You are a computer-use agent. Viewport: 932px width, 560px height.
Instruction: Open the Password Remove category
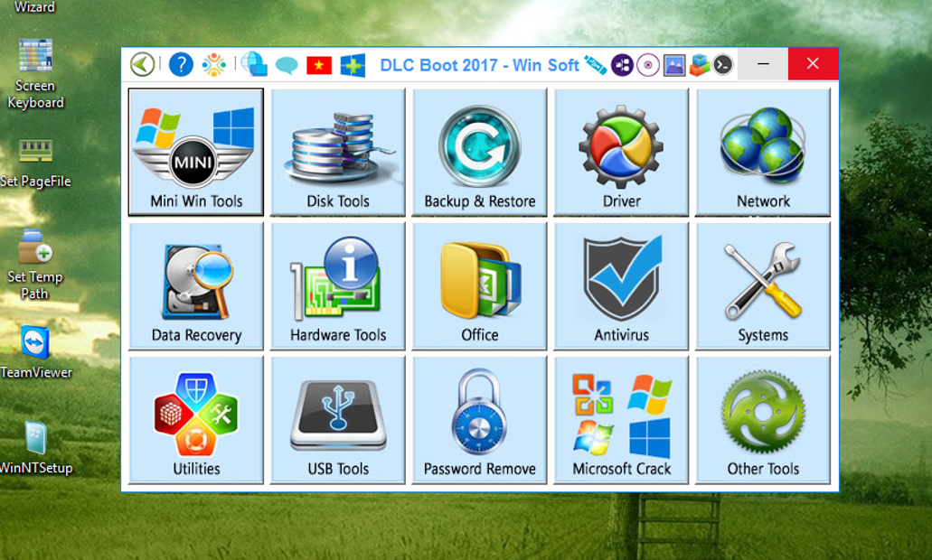click(480, 420)
